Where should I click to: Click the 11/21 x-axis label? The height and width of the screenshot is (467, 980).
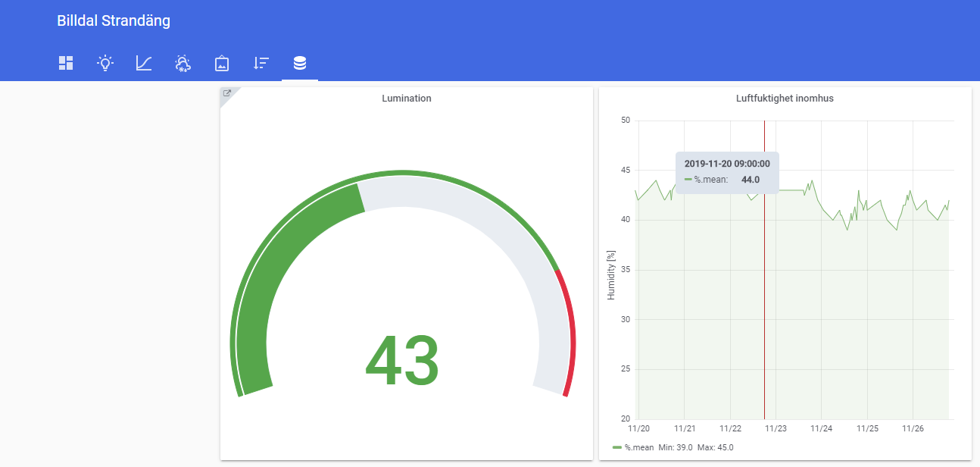[685, 428]
